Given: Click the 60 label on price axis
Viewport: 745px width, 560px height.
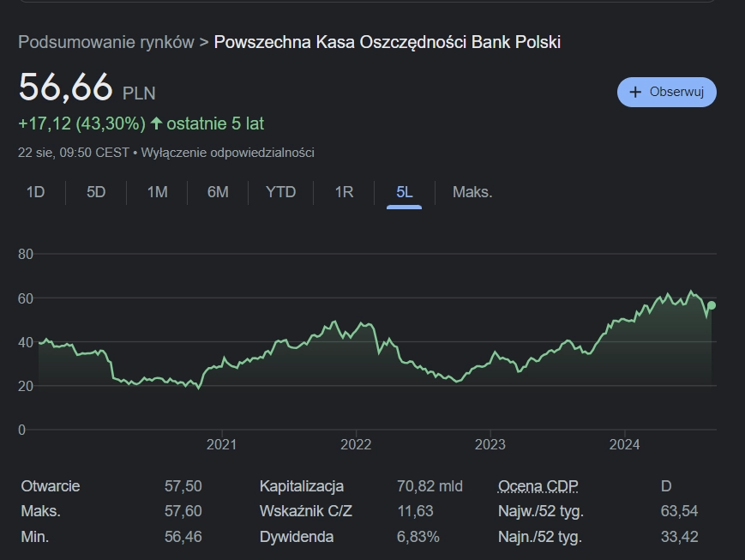Looking at the screenshot, I should tap(26, 298).
